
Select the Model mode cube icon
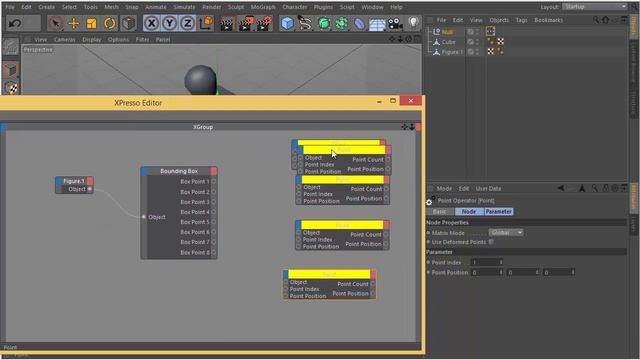[11, 70]
